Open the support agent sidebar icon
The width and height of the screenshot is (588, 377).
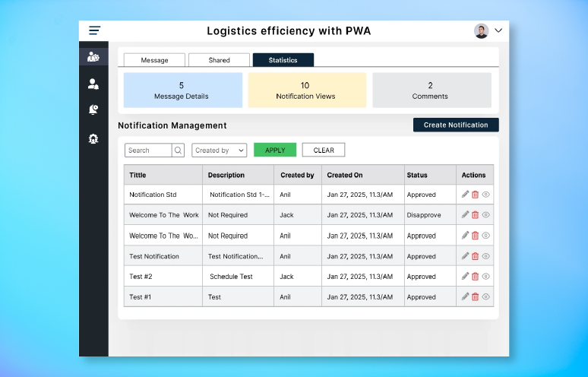(93, 139)
